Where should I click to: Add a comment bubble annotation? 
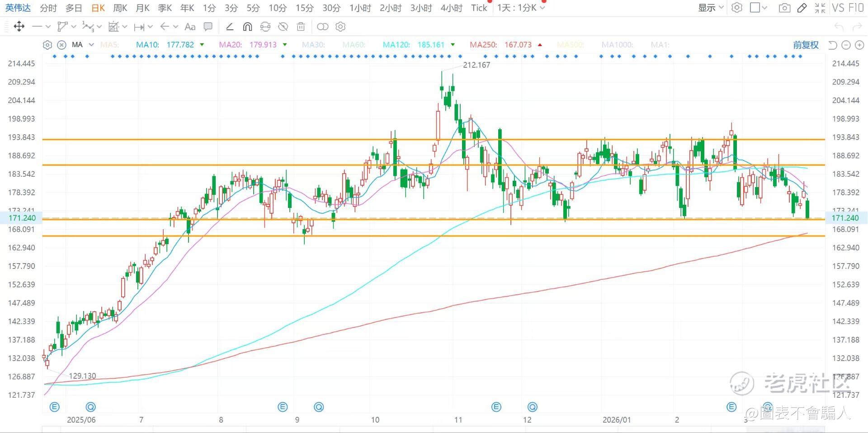208,27
